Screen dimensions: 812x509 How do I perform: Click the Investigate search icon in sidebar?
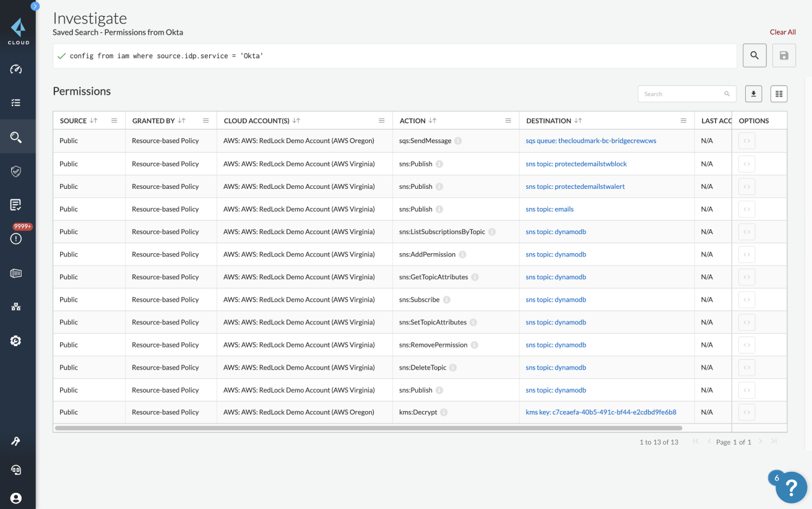(16, 137)
